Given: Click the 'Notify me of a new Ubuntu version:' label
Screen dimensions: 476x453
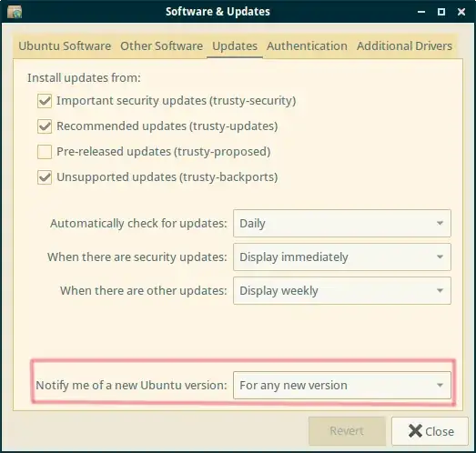Looking at the screenshot, I should [x=131, y=386].
